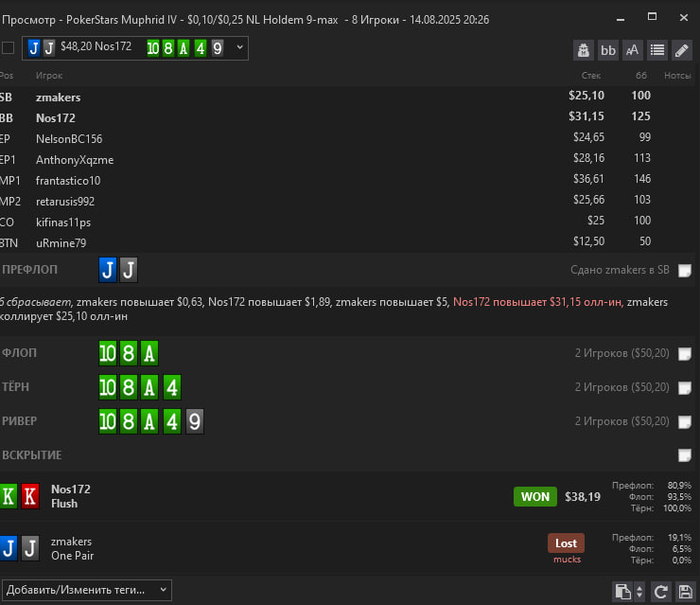700x605 pixels.
Task: Click zmakers stack value $25,10
Action: 586,95
